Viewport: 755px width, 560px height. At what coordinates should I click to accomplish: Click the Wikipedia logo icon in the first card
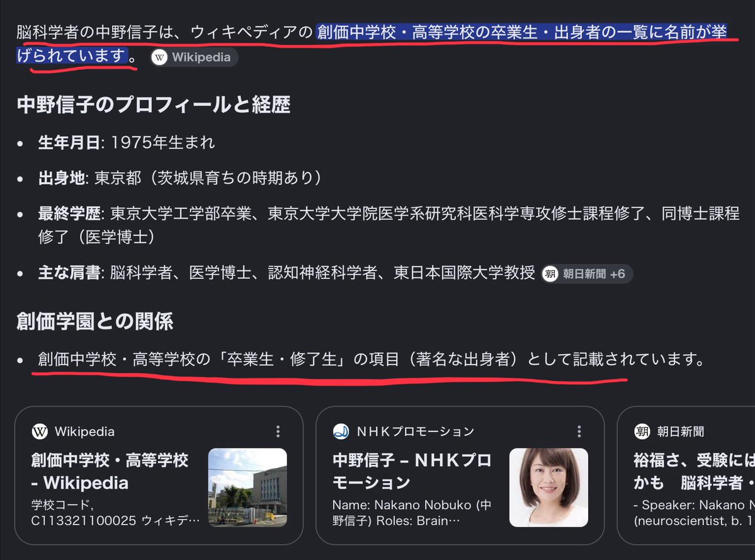[x=40, y=431]
